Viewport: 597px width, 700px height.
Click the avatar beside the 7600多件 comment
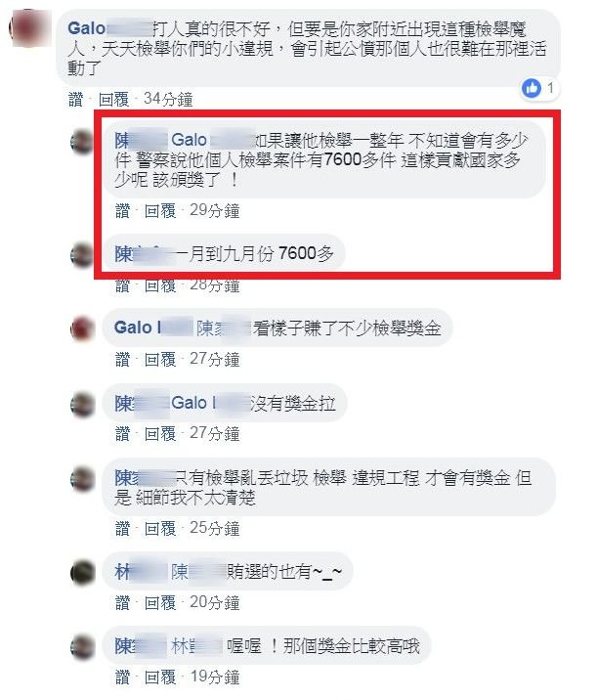[x=82, y=143]
